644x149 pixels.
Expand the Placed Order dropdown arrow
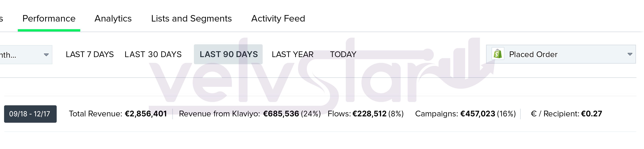(630, 54)
